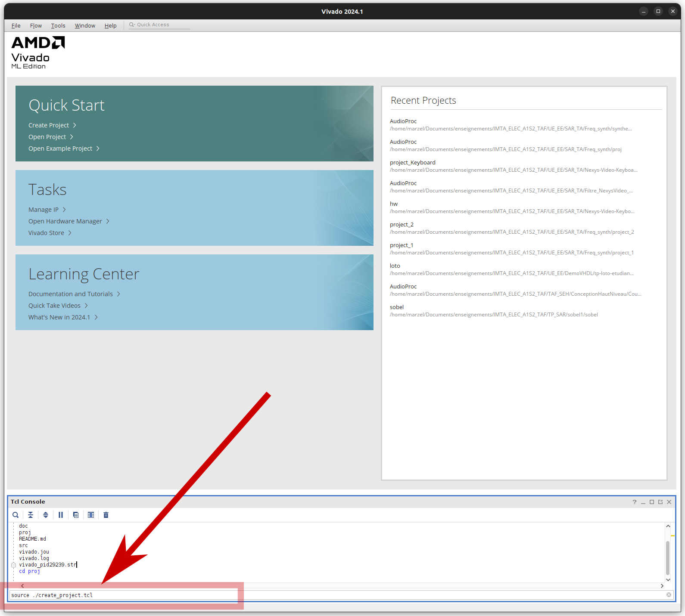The height and width of the screenshot is (616, 685).
Task: Click the console scroll right arrow
Action: point(662,586)
